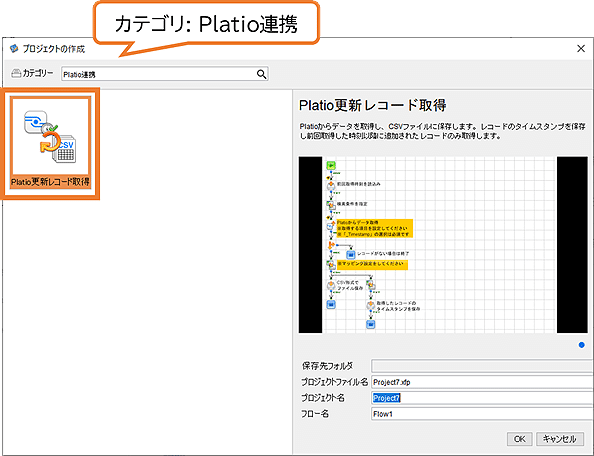The height and width of the screenshot is (456, 594).
Task: Click the app icon in dialog title bar
Action: (x=14, y=48)
